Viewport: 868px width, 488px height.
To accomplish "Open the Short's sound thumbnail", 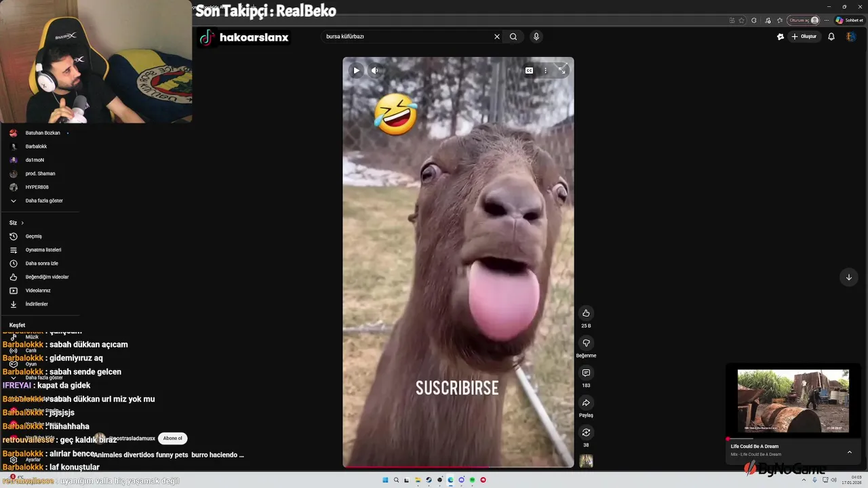I will click(586, 461).
